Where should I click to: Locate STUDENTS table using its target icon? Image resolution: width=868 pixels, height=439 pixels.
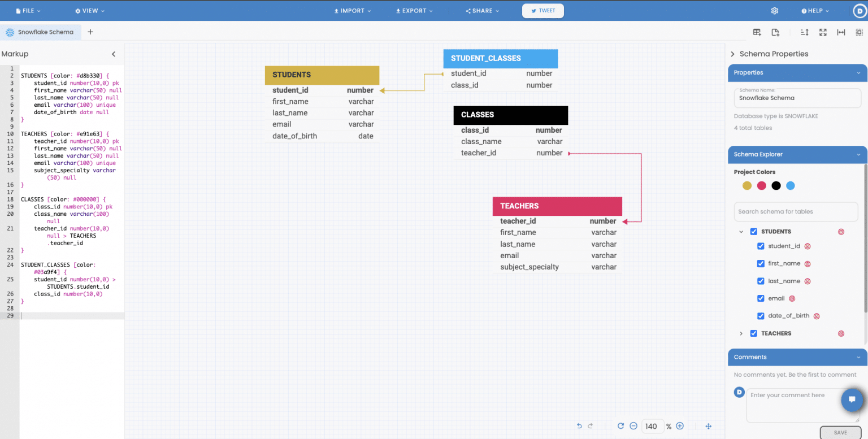[x=841, y=232]
